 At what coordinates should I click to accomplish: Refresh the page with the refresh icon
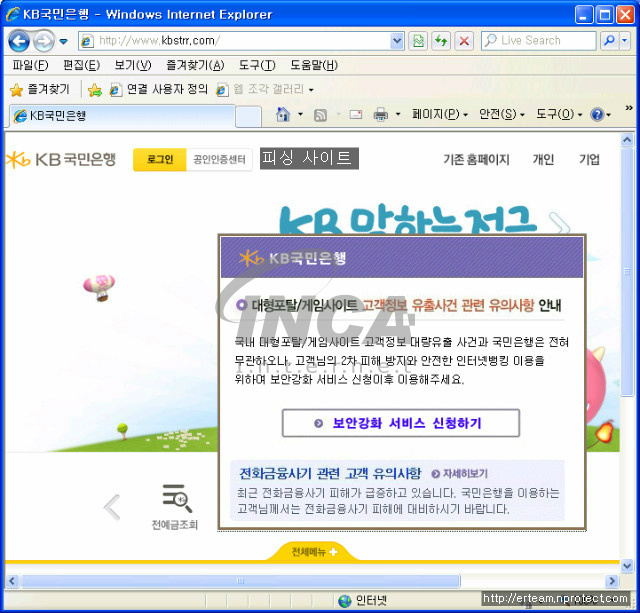[441, 41]
